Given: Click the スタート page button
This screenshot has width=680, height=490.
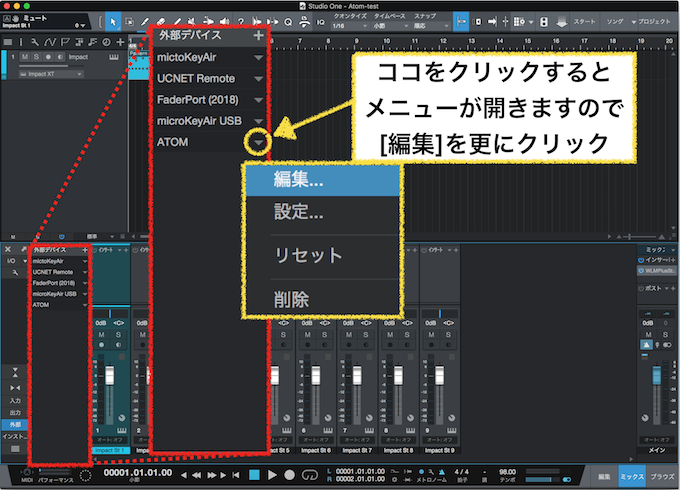Looking at the screenshot, I should [x=584, y=22].
